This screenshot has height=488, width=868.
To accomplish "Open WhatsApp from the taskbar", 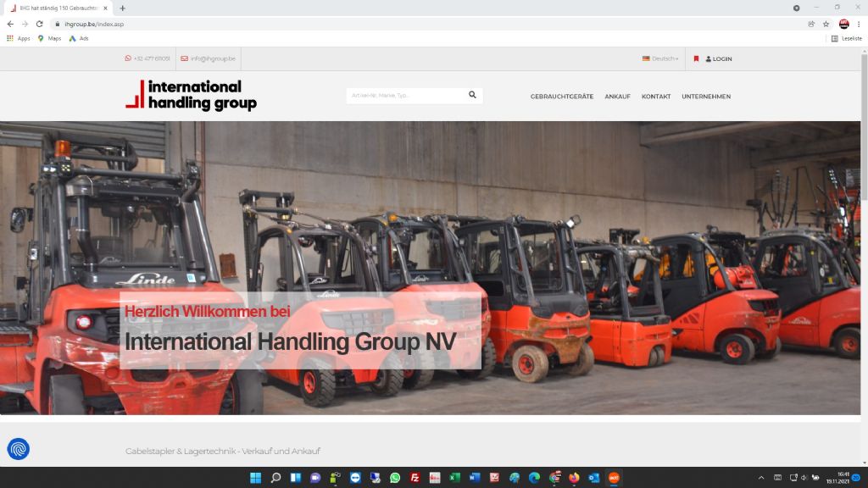I will [395, 478].
